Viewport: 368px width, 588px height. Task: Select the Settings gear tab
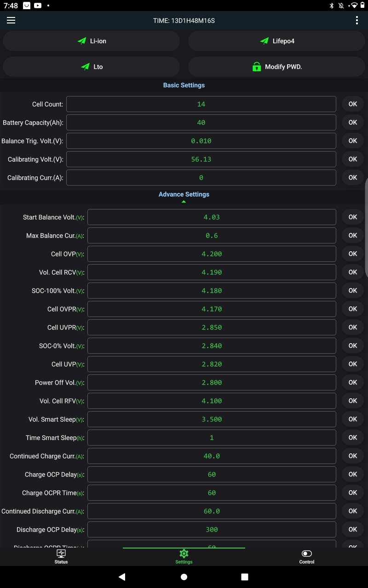(184, 556)
